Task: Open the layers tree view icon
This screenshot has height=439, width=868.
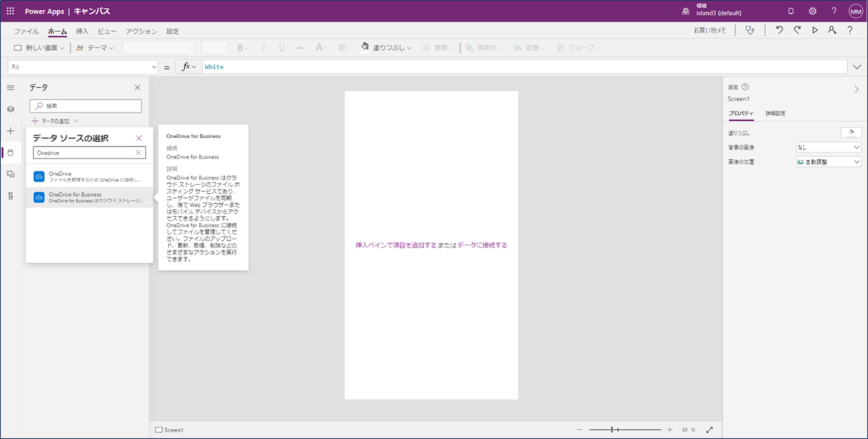Action: (10, 109)
